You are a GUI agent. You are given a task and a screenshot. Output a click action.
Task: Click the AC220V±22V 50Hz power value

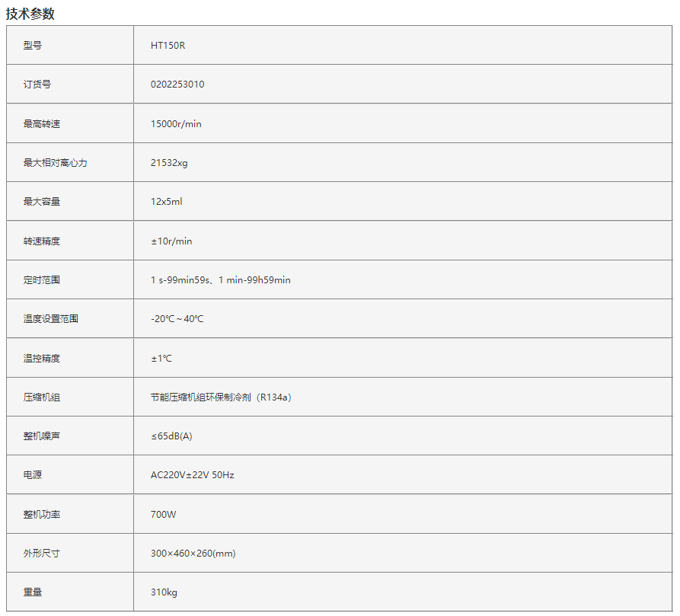coord(192,475)
